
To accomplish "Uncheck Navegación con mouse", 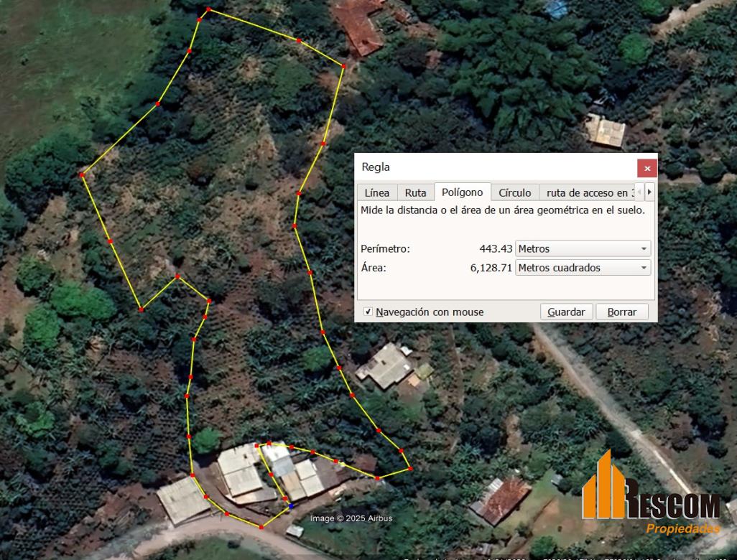I will tap(368, 312).
